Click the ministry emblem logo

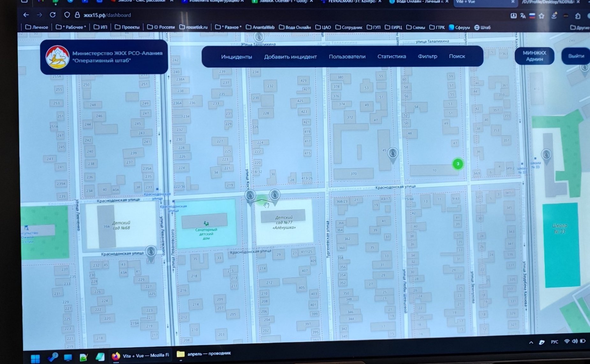58,57
